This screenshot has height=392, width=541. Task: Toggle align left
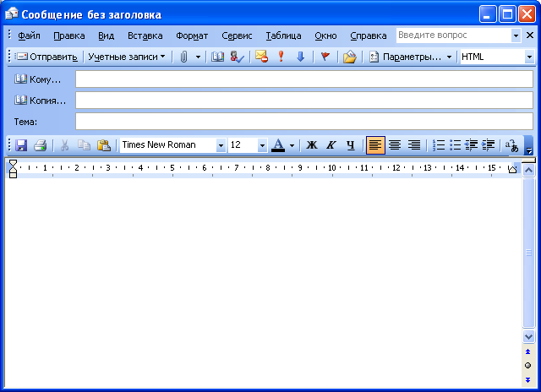(x=375, y=145)
